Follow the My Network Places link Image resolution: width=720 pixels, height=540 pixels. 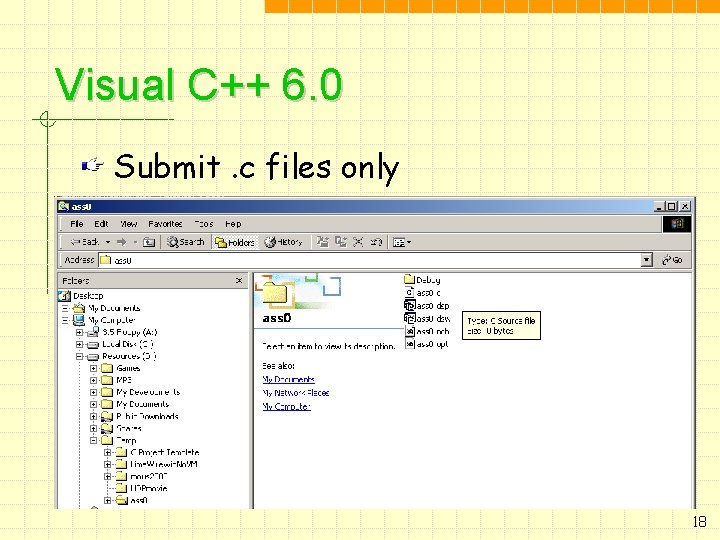click(x=296, y=393)
